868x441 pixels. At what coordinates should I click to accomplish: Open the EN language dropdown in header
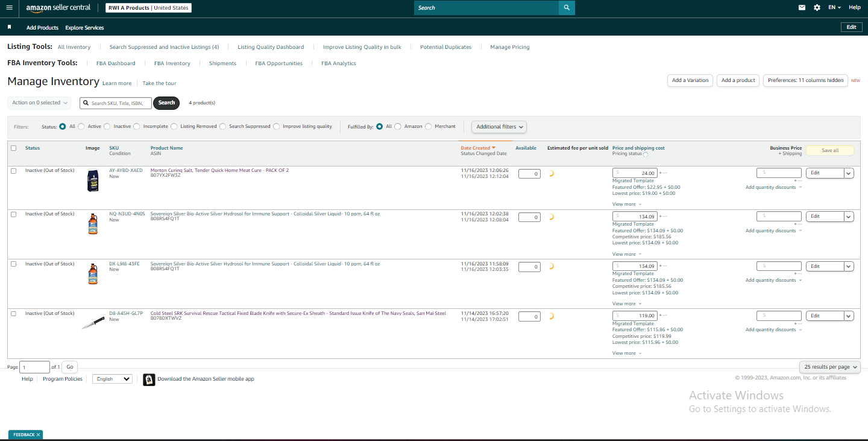[834, 8]
